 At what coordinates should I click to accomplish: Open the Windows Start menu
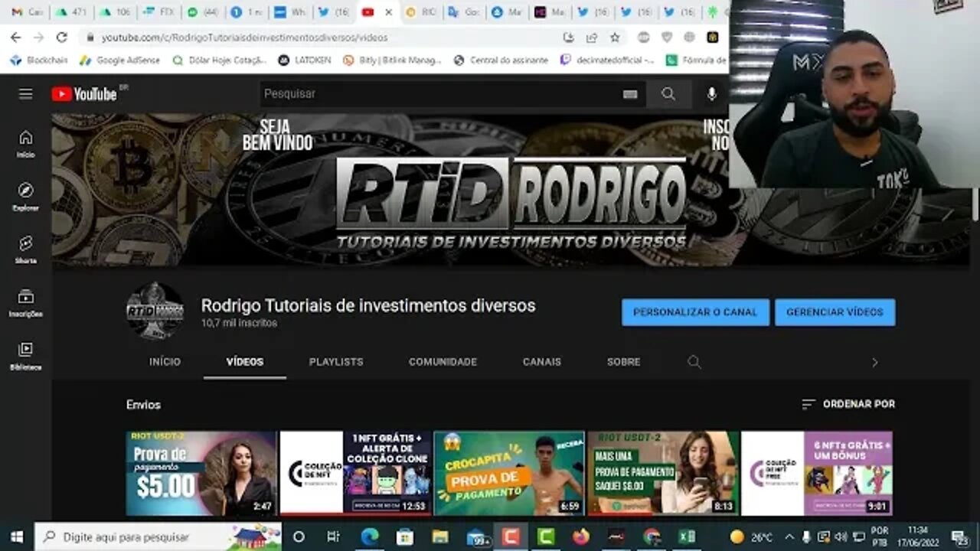[16, 536]
